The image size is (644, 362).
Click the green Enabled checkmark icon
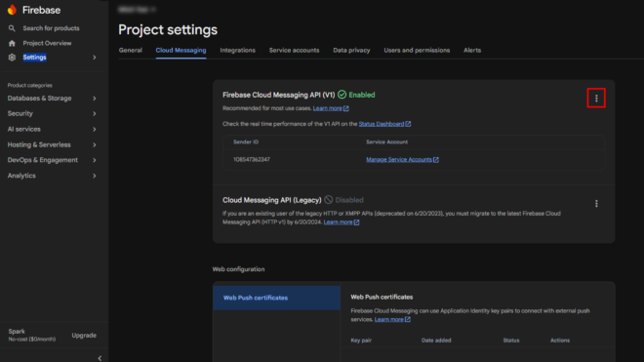(x=342, y=95)
